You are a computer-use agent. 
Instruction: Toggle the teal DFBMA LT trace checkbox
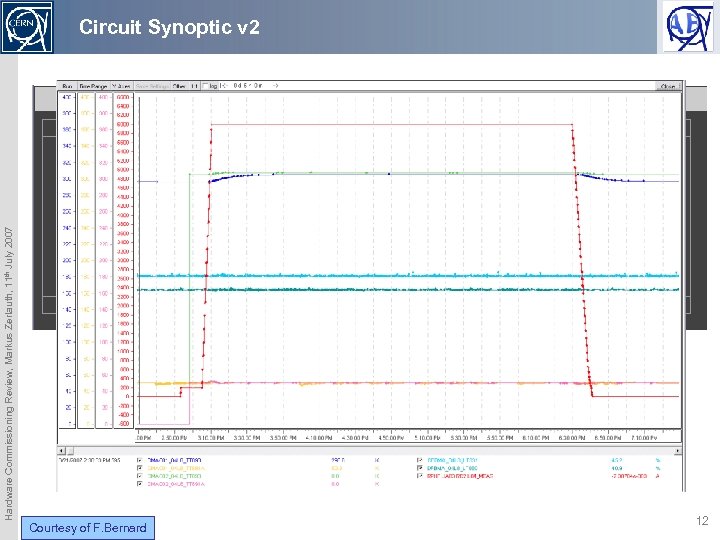coord(419,468)
